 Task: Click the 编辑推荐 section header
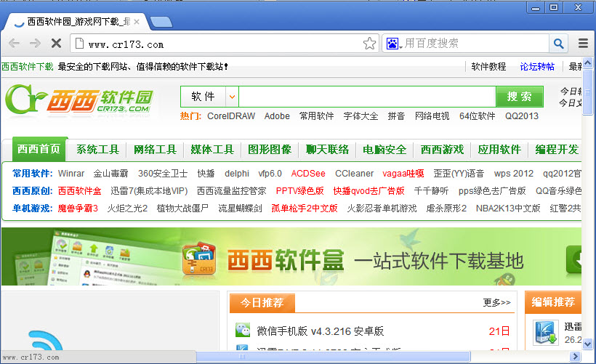[553, 302]
